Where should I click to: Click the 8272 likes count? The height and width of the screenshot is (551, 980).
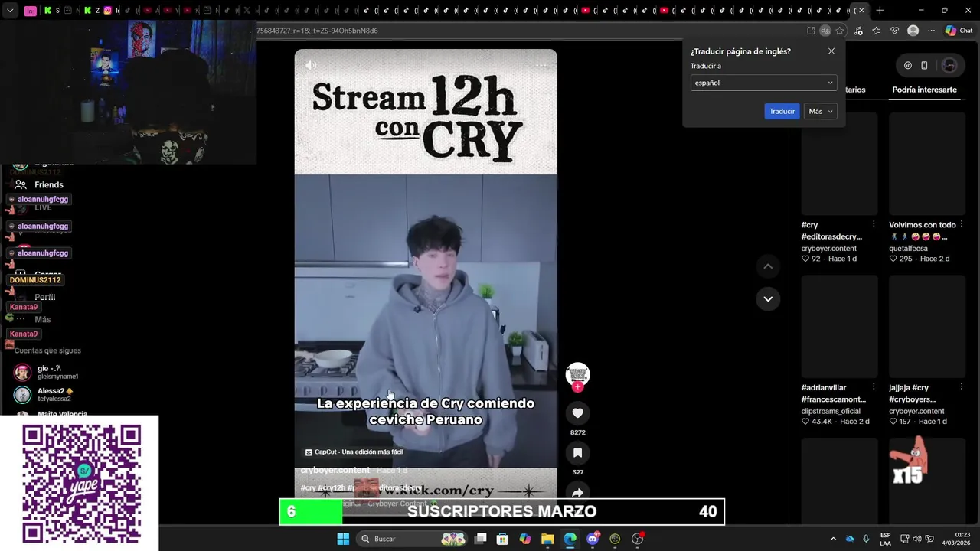click(577, 432)
